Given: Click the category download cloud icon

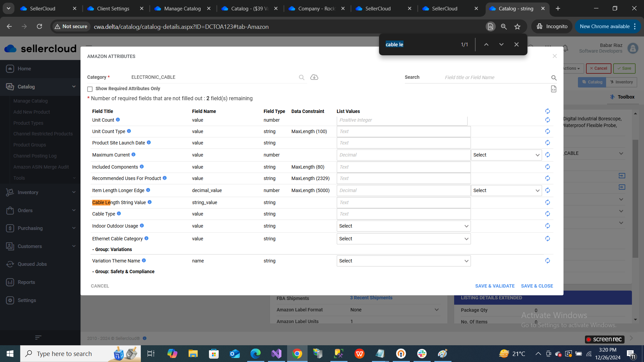Looking at the screenshot, I should (314, 77).
